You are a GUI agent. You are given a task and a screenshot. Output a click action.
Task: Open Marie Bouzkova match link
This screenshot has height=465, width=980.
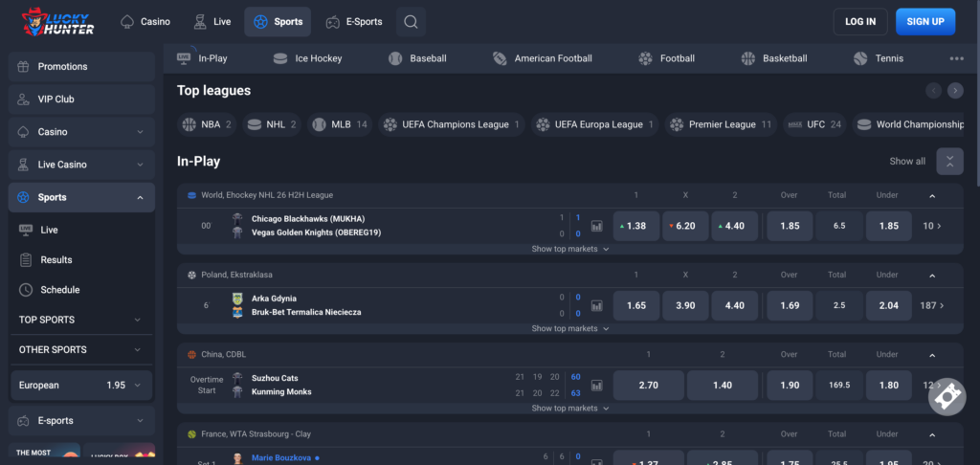[x=281, y=458]
